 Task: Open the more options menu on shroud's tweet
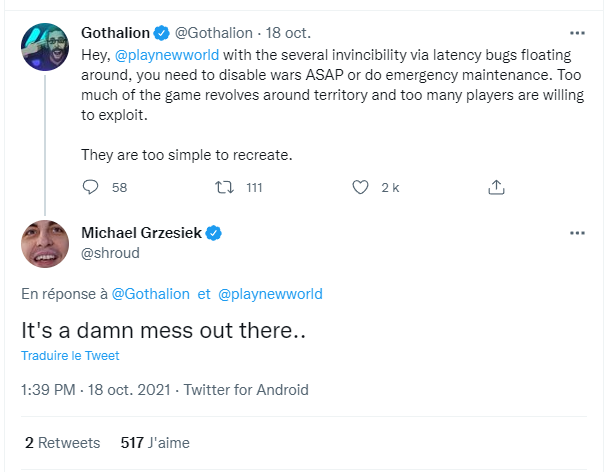[x=577, y=233]
